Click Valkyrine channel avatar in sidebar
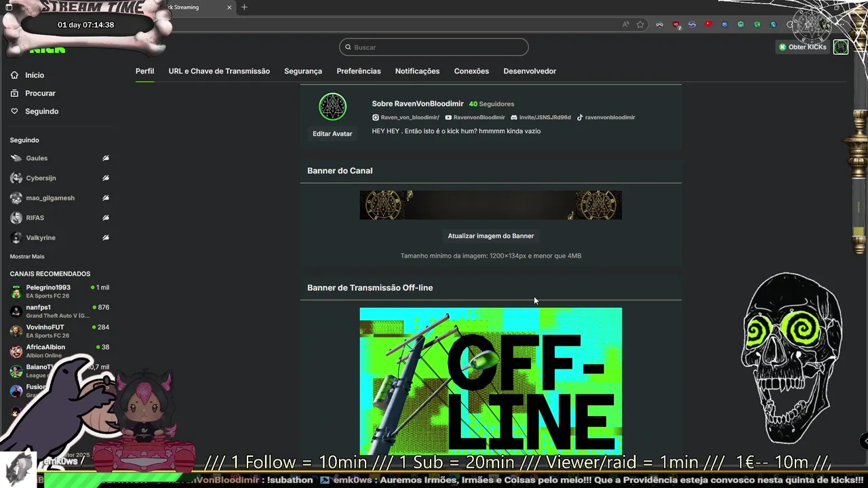The image size is (868, 488). (16, 238)
